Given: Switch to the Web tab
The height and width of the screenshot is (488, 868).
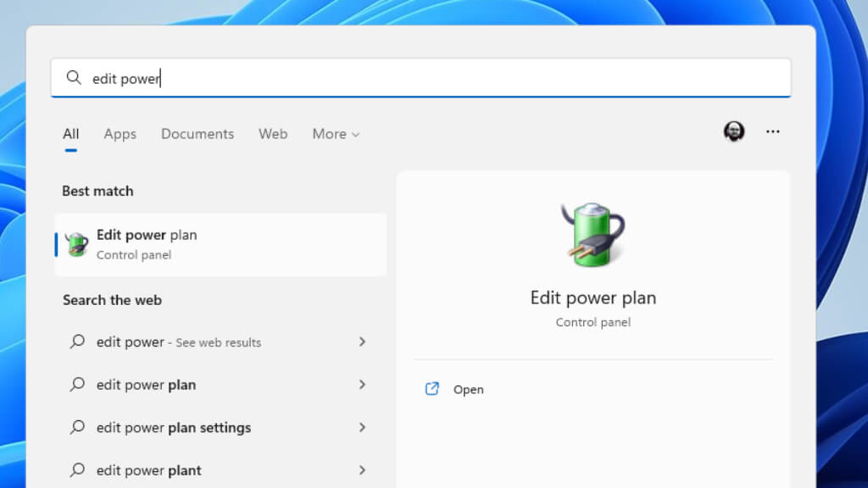Looking at the screenshot, I should click(273, 134).
